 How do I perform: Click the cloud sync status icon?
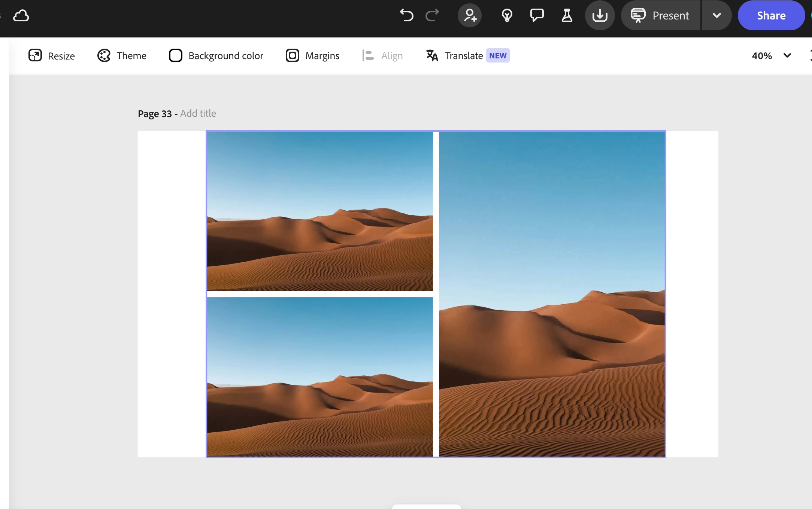click(21, 16)
